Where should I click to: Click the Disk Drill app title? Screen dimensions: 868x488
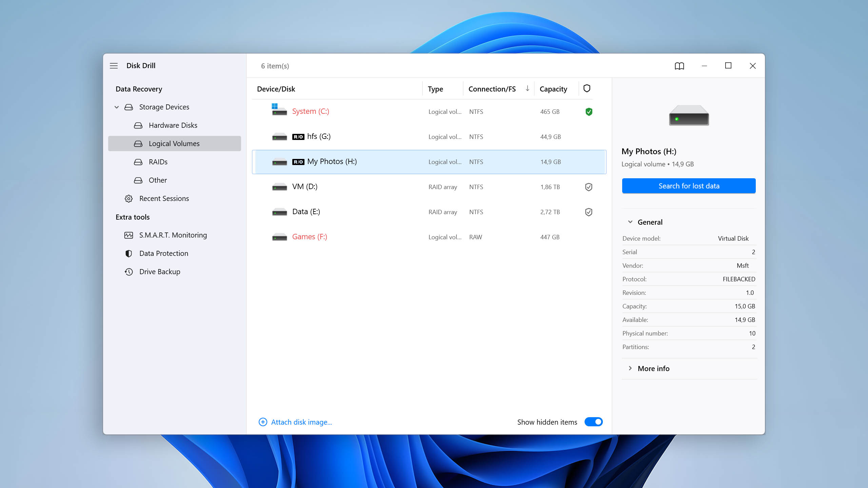(141, 66)
